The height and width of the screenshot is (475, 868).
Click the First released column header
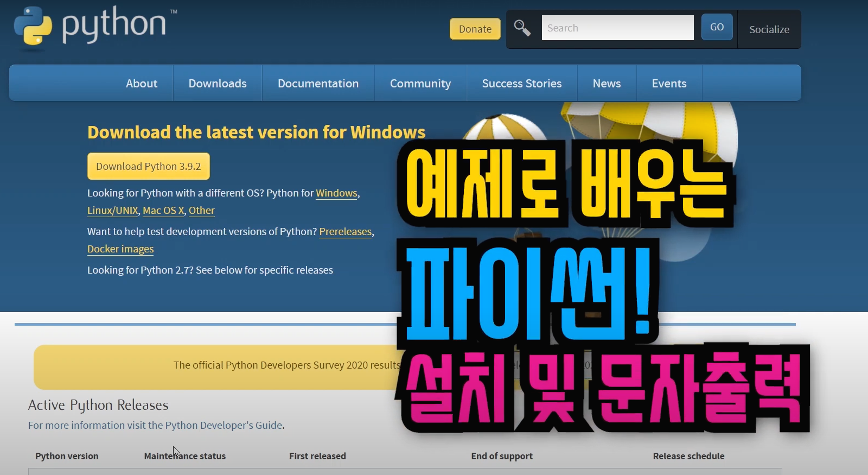pyautogui.click(x=317, y=456)
